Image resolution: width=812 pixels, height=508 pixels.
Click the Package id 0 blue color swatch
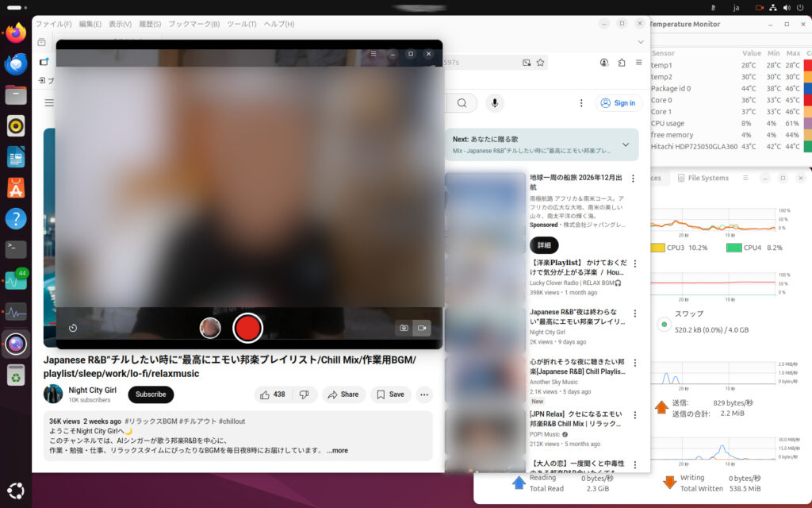pyautogui.click(x=808, y=89)
